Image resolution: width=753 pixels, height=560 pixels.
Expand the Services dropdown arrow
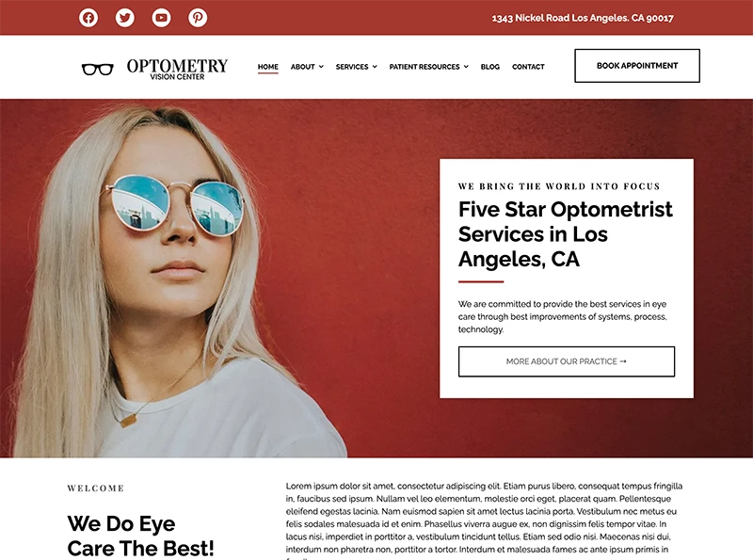(x=375, y=67)
